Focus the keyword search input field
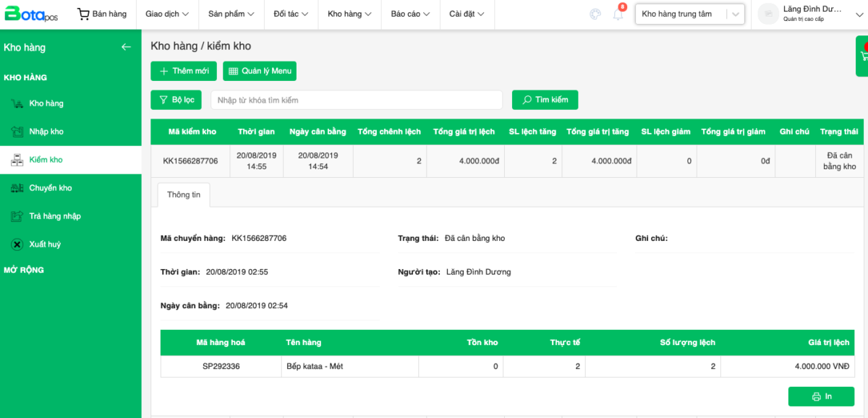868x418 pixels. [x=356, y=100]
